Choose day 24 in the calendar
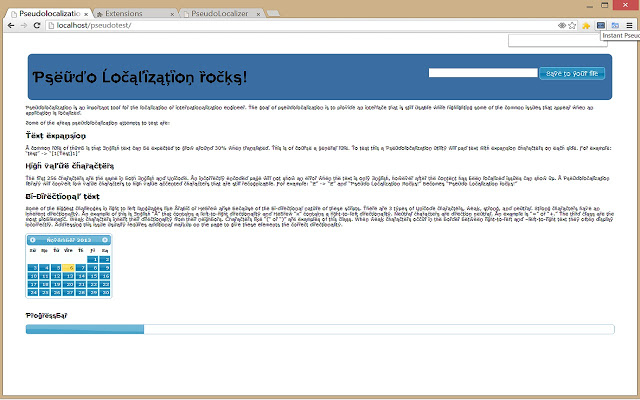 coord(33,292)
